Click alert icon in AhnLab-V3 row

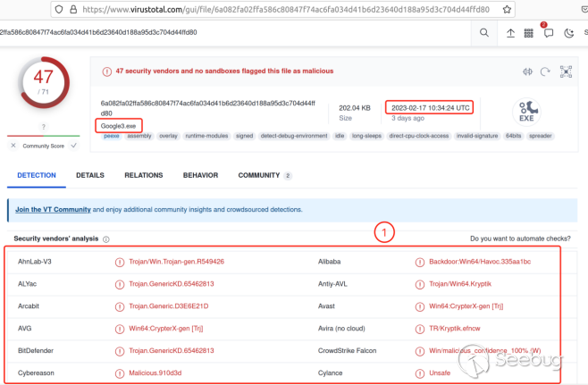120,262
